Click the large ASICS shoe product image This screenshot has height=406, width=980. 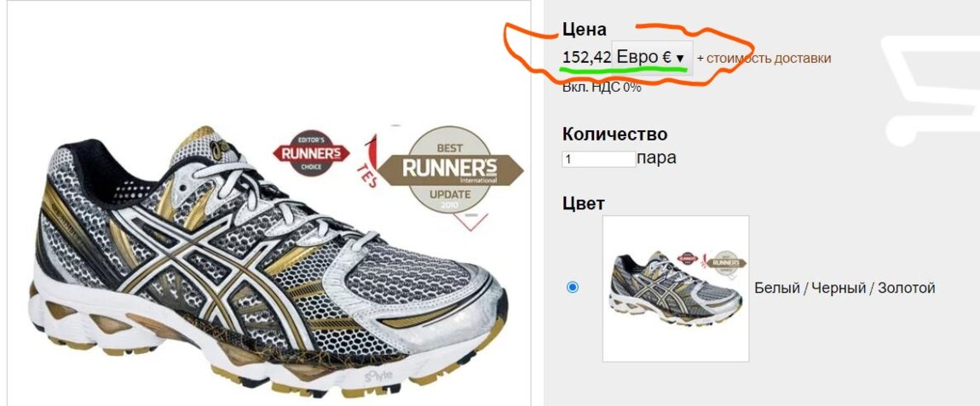pyautogui.click(x=268, y=262)
